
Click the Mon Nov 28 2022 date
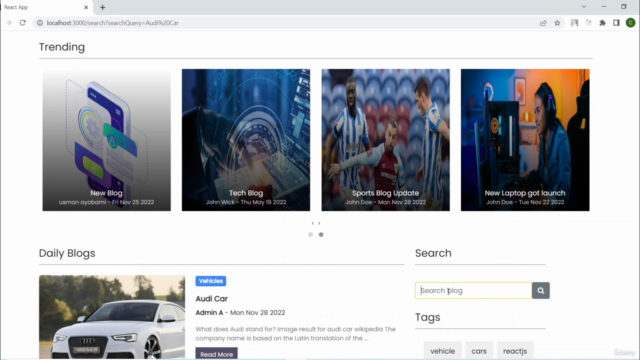click(258, 313)
